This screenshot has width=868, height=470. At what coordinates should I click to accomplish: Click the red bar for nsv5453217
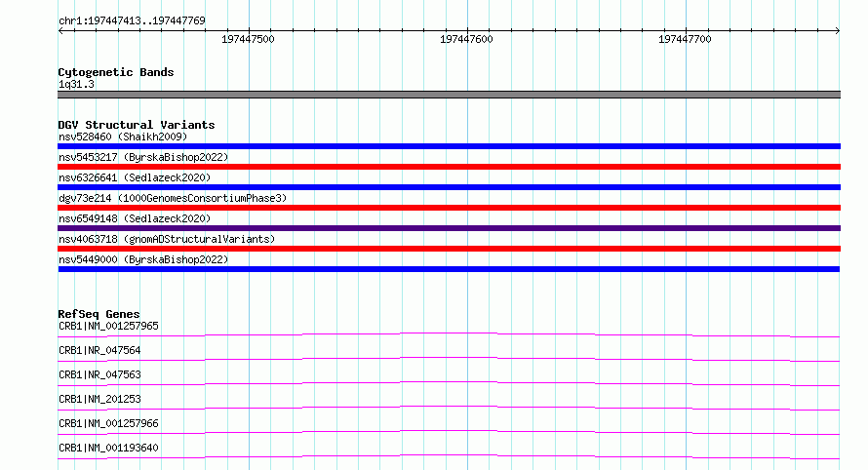[449, 167]
